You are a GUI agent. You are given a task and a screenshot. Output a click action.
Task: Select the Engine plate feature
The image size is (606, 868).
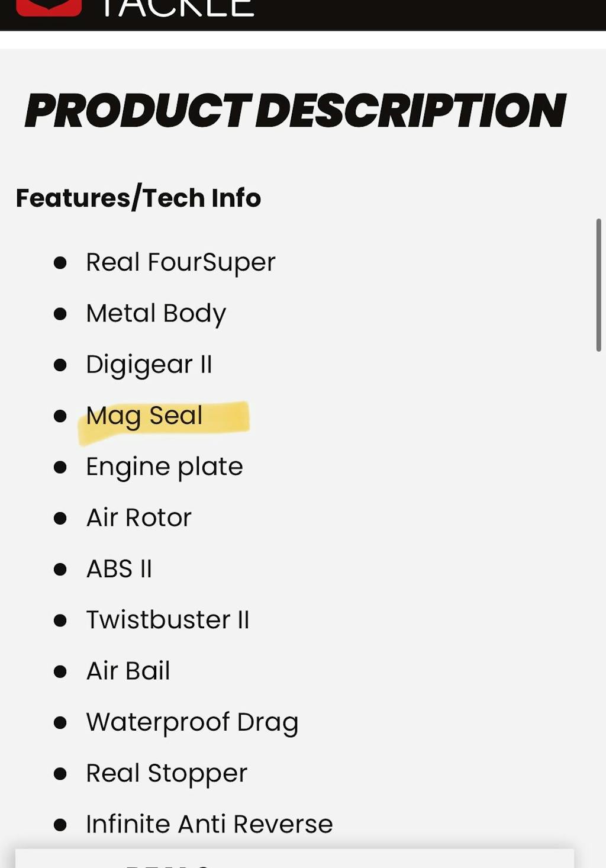point(165,467)
